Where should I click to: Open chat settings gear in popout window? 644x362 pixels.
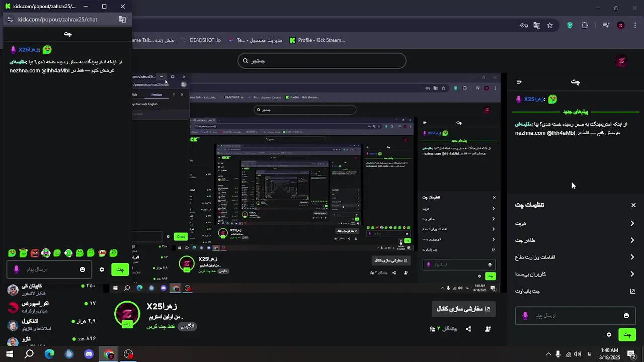[102, 269]
